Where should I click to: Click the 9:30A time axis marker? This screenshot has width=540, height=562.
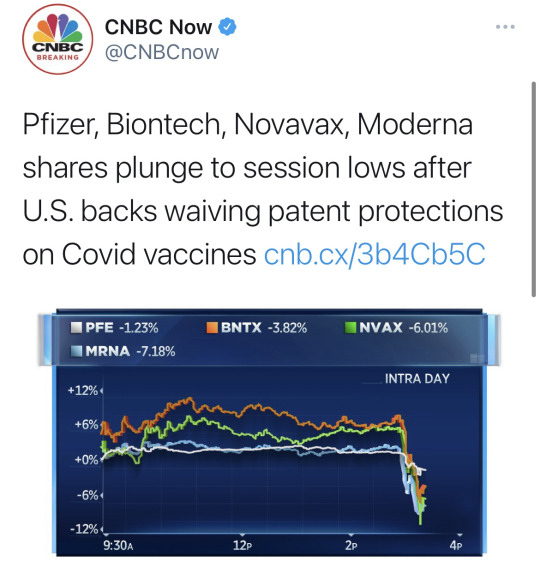pos(118,546)
